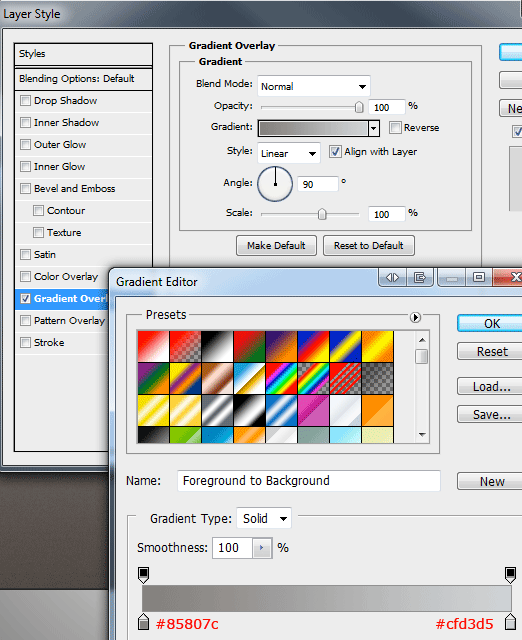This screenshot has width=522, height=640.
Task: Click the gradient ramp bar in editor
Action: point(327,598)
